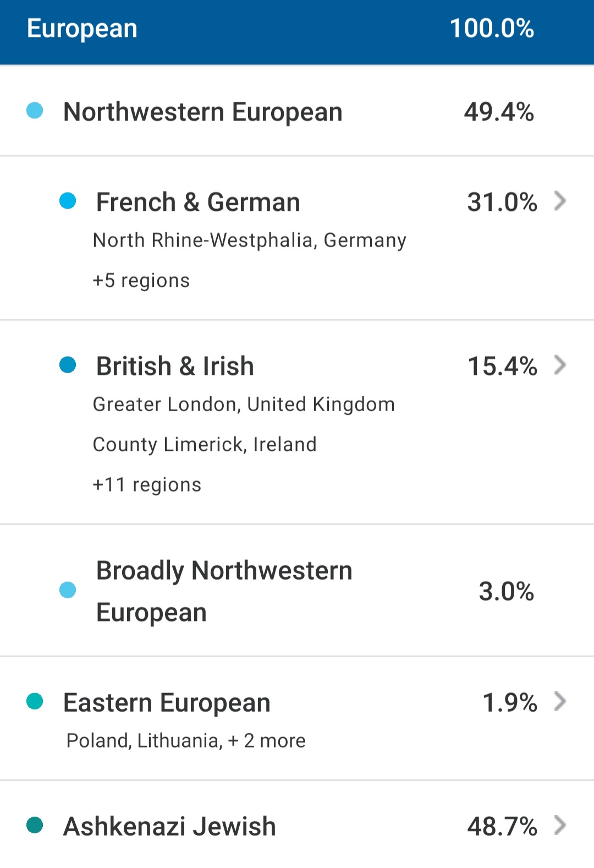The width and height of the screenshot is (594, 868).
Task: Select the Broadly Northwestern European label
Action: click(x=224, y=592)
